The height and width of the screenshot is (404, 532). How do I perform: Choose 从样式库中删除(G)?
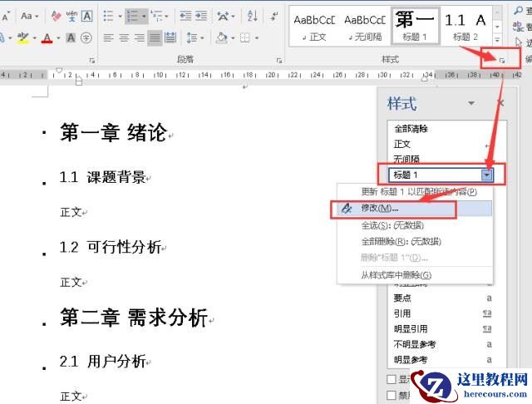point(397,275)
